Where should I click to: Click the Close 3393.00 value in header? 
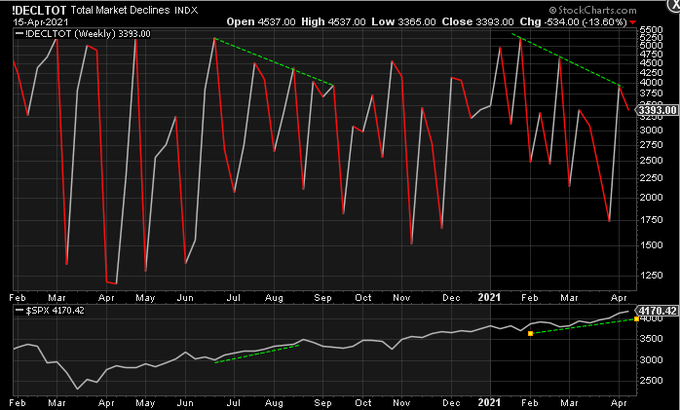pyautogui.click(x=477, y=22)
